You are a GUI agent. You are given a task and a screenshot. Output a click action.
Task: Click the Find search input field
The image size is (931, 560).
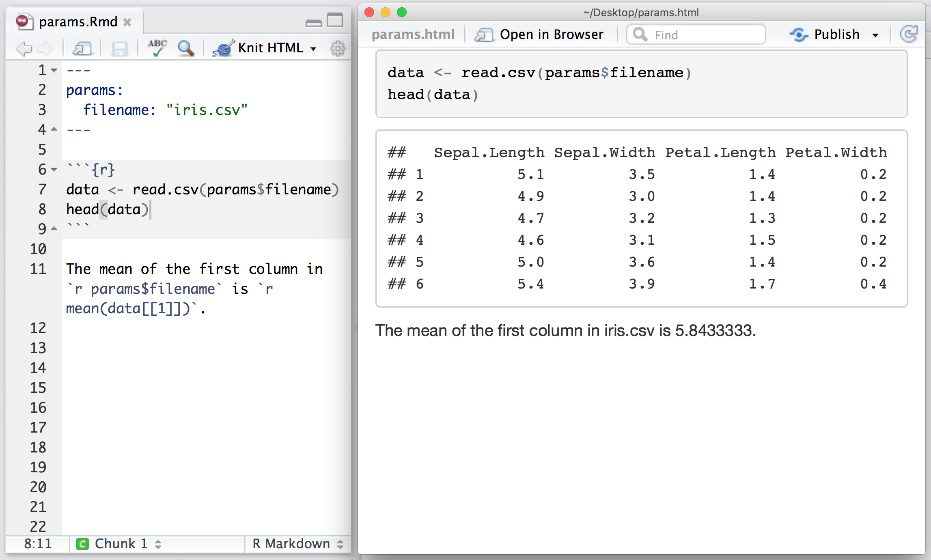698,35
